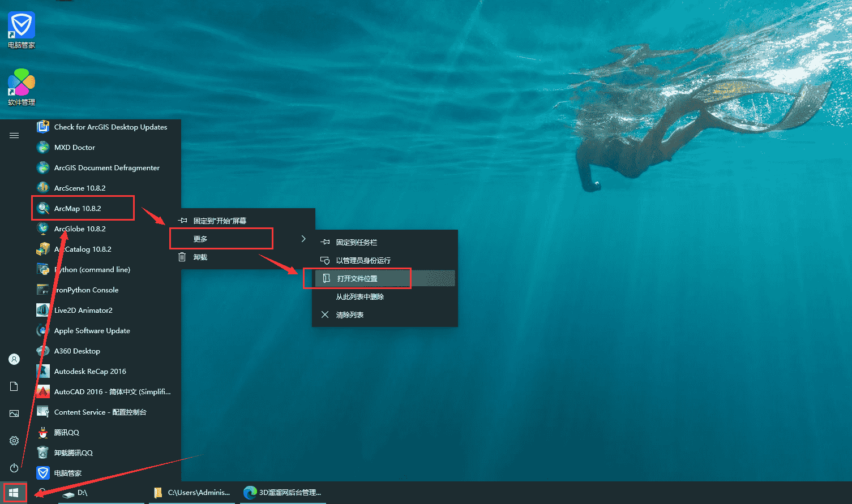Open the 软件管理 desktop shortcut
Viewport: 852px width, 504px height.
(x=22, y=87)
